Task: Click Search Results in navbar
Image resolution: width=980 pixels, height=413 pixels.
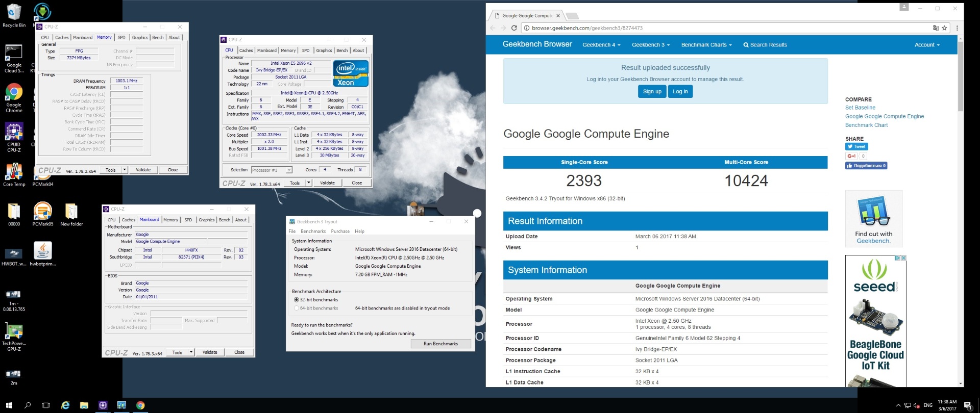Action: (765, 45)
